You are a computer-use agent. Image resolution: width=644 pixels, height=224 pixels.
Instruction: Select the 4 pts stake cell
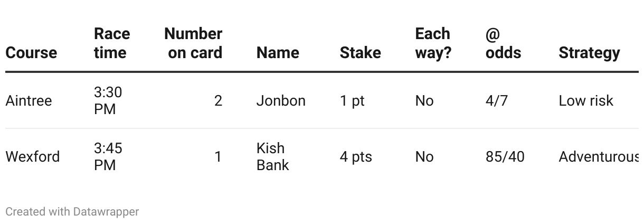356,157
